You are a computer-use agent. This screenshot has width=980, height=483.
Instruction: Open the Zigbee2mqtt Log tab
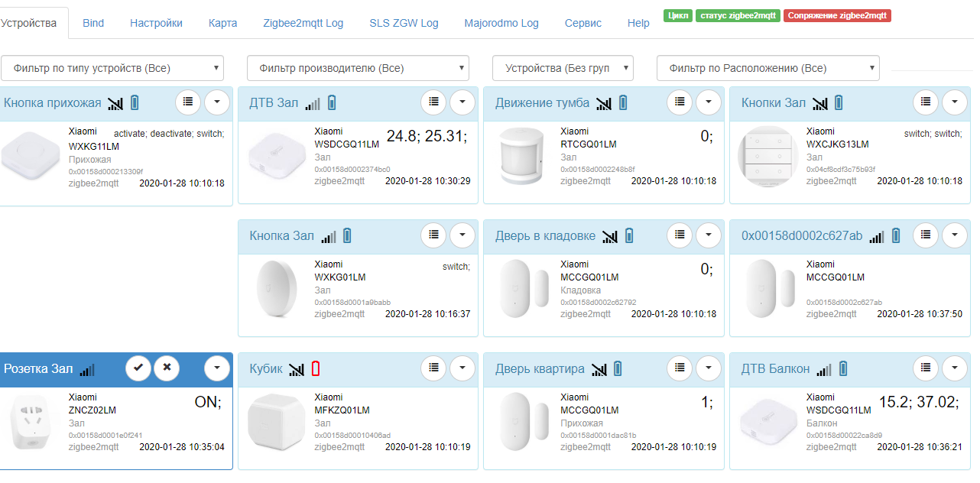tap(303, 23)
